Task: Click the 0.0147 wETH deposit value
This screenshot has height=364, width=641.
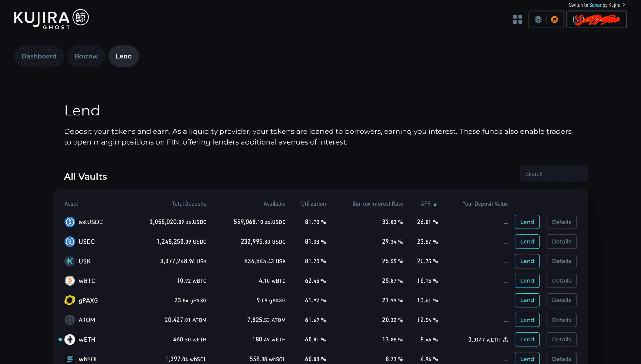Action: (x=484, y=340)
